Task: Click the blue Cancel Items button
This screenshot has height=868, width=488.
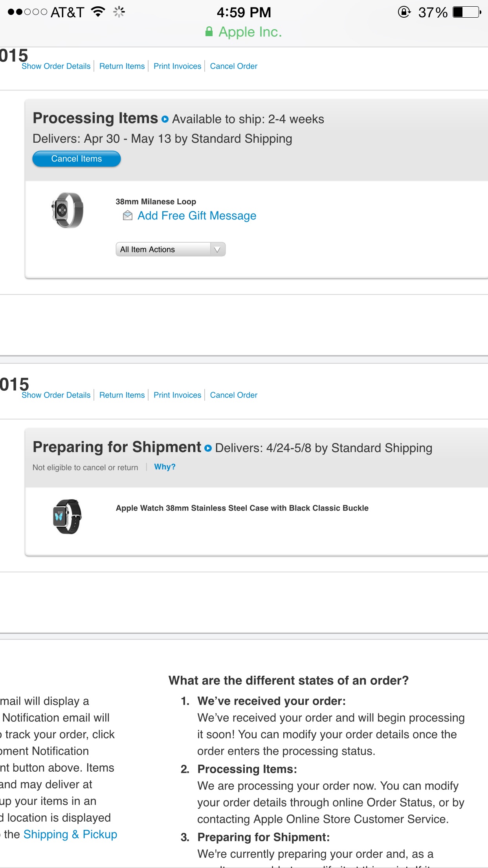Action: [x=77, y=159]
